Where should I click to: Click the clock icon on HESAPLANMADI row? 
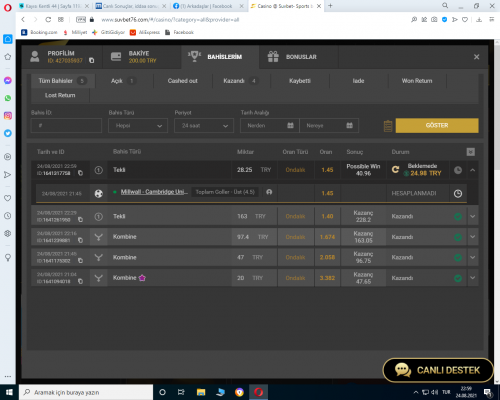tap(458, 193)
